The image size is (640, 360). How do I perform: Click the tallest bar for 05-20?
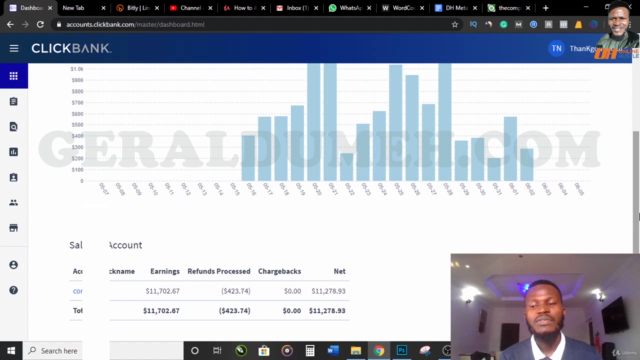coord(313,122)
